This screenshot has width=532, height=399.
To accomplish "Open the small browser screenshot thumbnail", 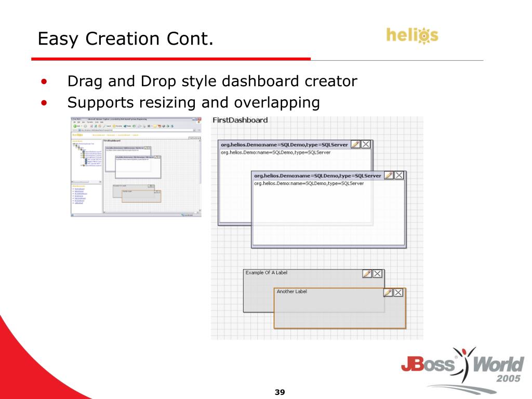I will pos(136,167).
